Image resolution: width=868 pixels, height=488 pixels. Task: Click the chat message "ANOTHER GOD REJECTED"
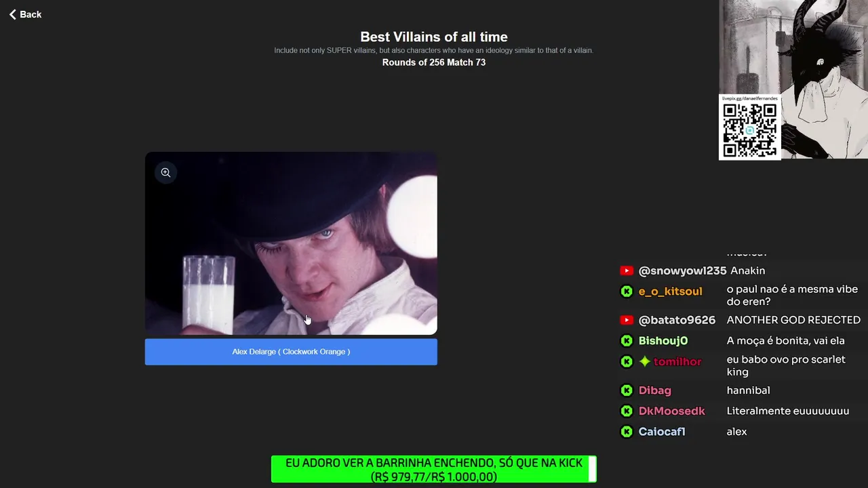[x=793, y=320]
